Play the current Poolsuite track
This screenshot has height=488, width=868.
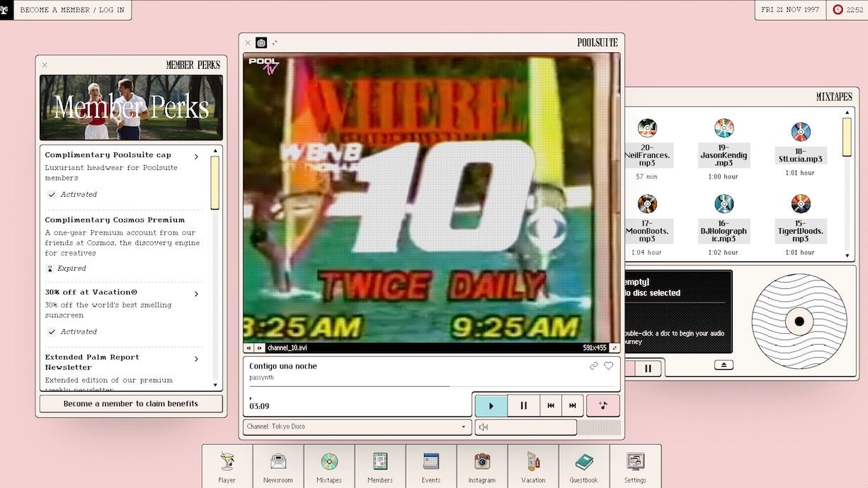(491, 406)
